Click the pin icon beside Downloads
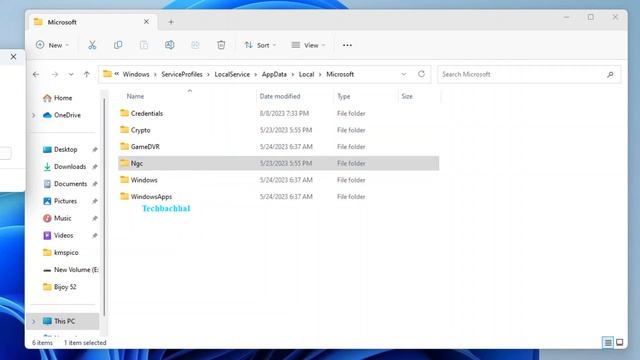 [x=95, y=167]
